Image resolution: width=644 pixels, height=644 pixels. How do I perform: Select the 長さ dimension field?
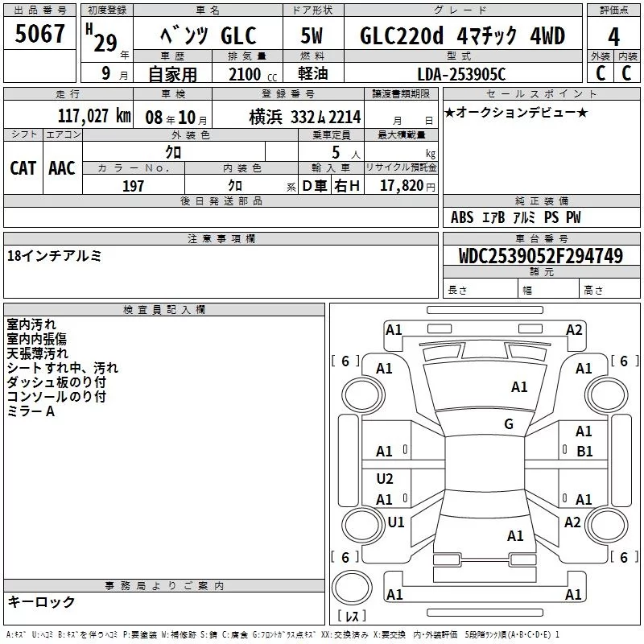481,288
